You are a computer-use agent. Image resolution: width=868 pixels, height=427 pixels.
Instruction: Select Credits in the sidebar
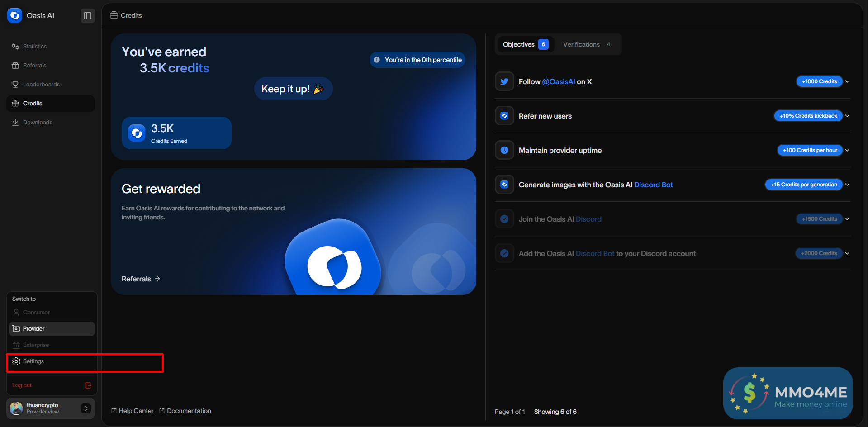click(51, 104)
